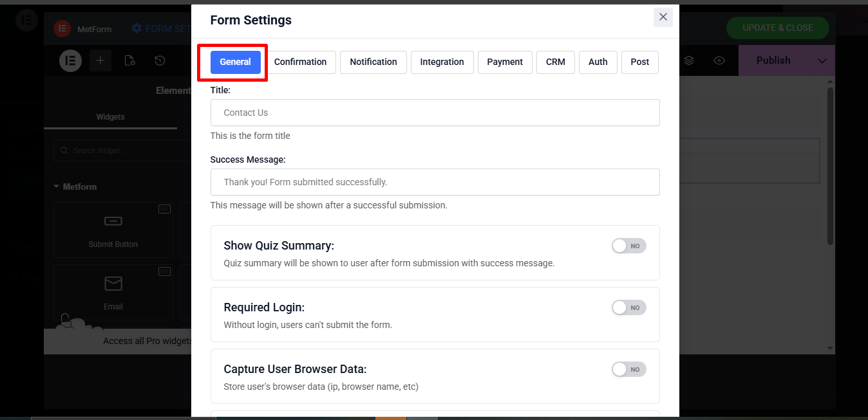
Task: Click the UPDATE & CLOSE button
Action: [x=778, y=28]
